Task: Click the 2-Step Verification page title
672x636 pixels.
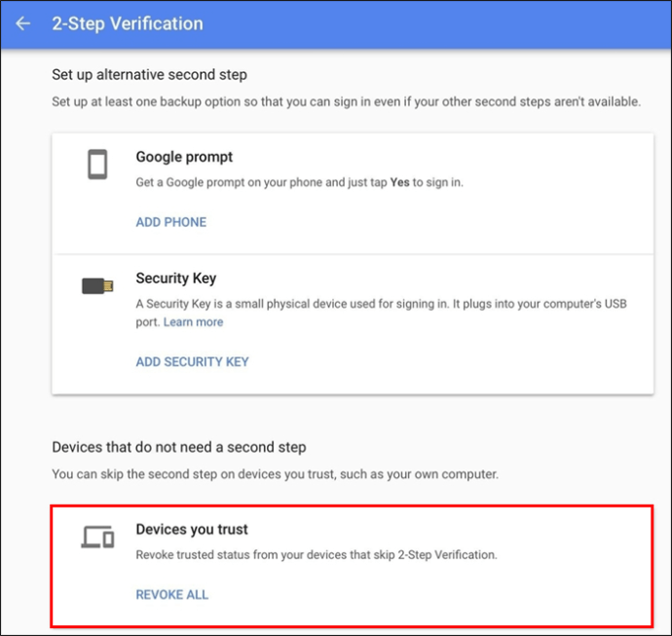Action: (x=128, y=23)
